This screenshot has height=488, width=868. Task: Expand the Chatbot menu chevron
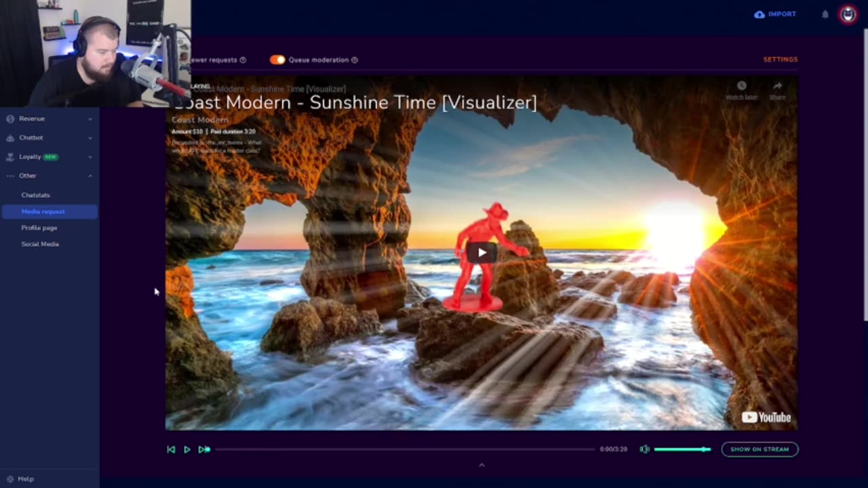click(90, 138)
